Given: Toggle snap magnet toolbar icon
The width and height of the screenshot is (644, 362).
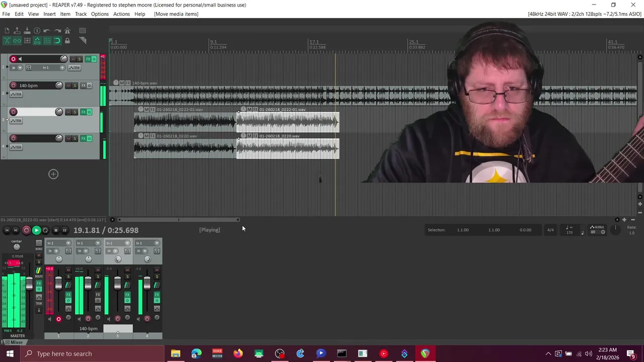Looking at the screenshot, I should pyautogui.click(x=57, y=41).
